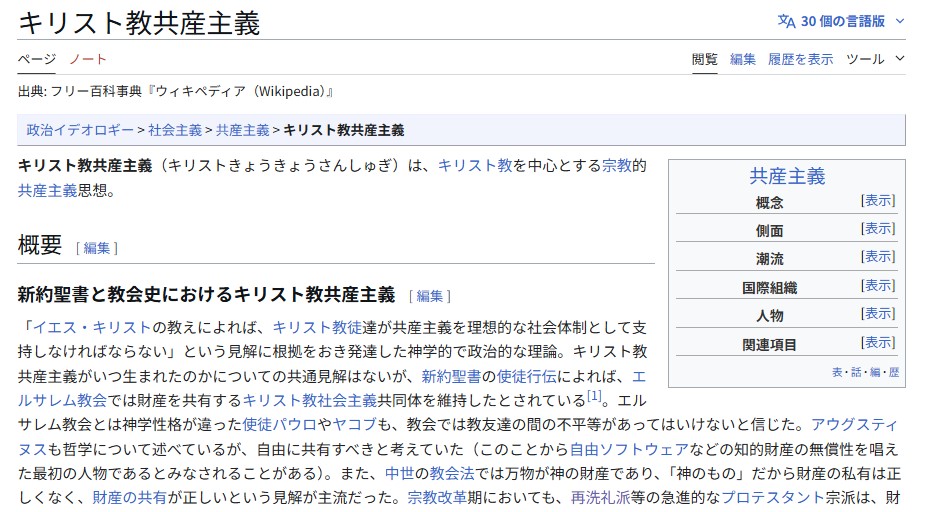The height and width of the screenshot is (512, 939).
Task: Click the 歴 template history link
Action: (x=894, y=372)
